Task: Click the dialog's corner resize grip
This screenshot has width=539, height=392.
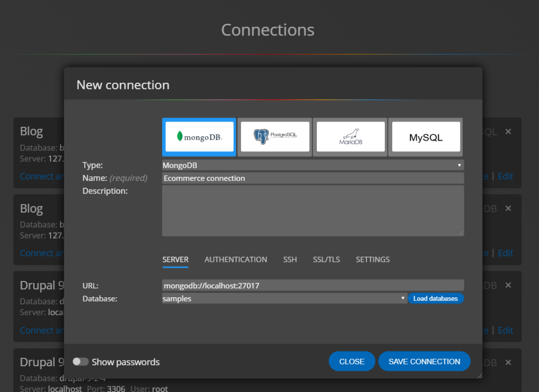Action: click(x=480, y=376)
